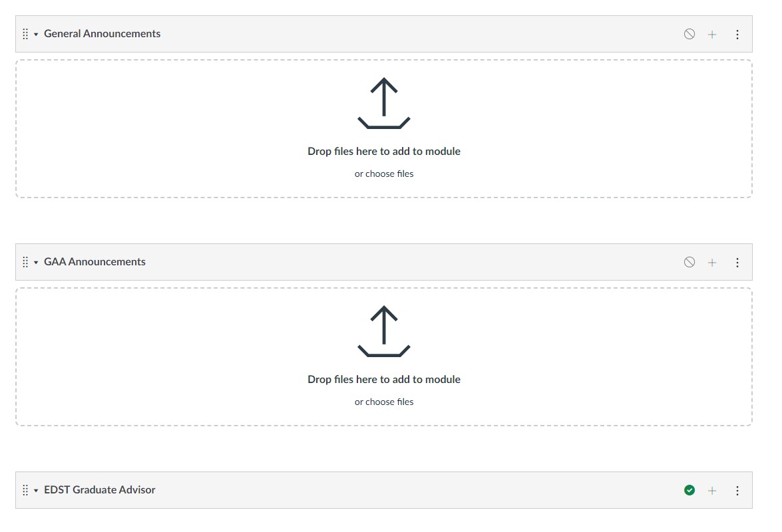This screenshot has width=782, height=532.
Task: Expand the EDST Graduate Advisor module
Action: pyautogui.click(x=35, y=490)
